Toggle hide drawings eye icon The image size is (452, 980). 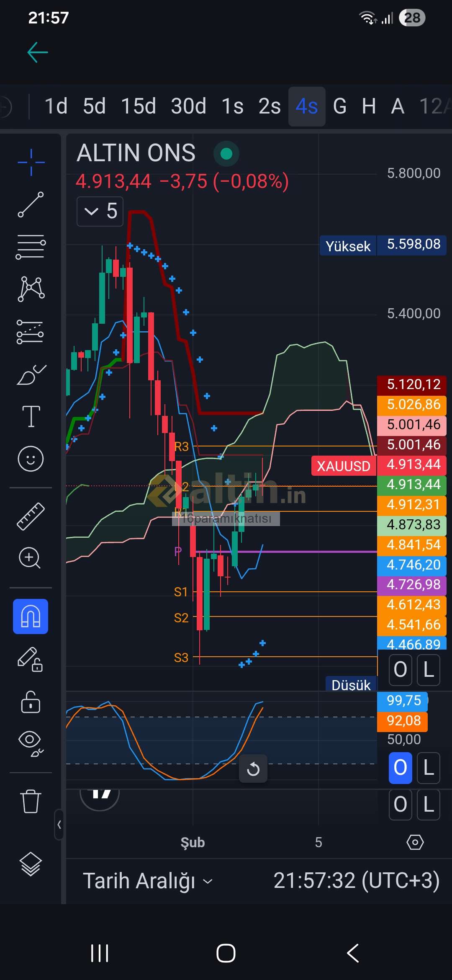[31, 744]
